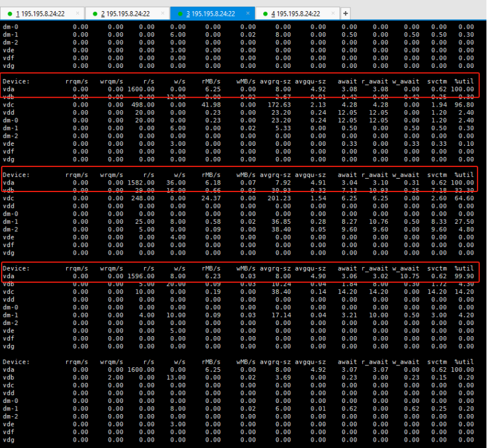Click the vda rMB/s value 6.18
This screenshot has width=487, height=448.
213,183
